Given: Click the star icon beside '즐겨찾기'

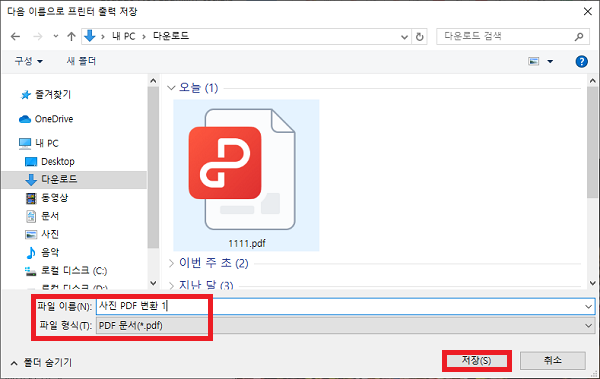Looking at the screenshot, I should [25, 95].
